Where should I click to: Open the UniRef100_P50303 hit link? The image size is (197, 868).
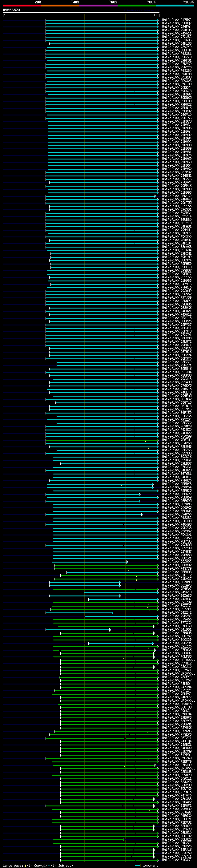click(176, 81)
